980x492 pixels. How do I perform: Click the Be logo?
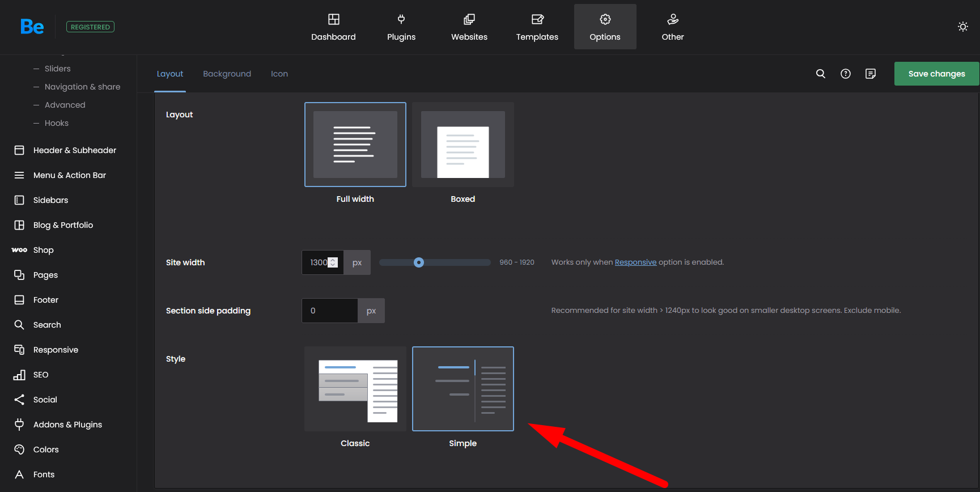(x=32, y=27)
